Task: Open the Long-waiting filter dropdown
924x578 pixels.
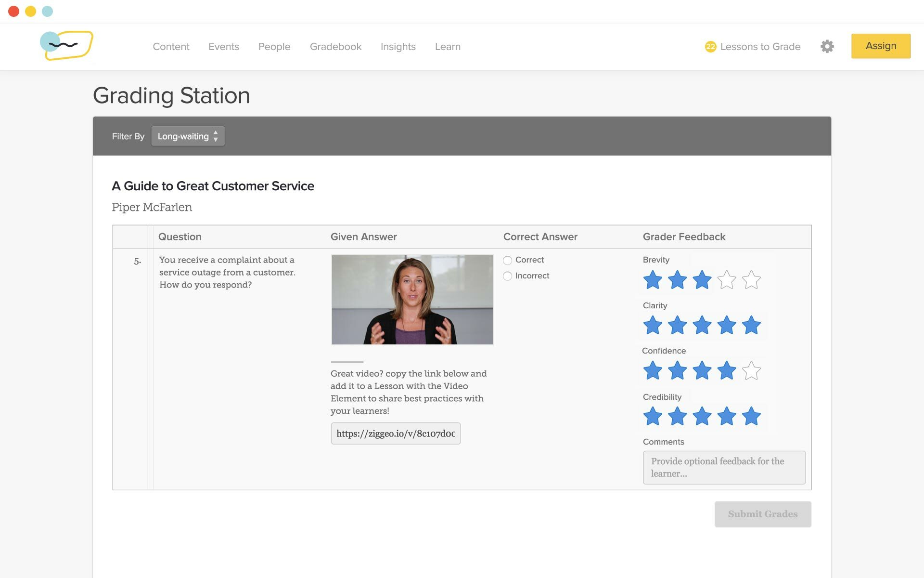Action: click(x=188, y=136)
